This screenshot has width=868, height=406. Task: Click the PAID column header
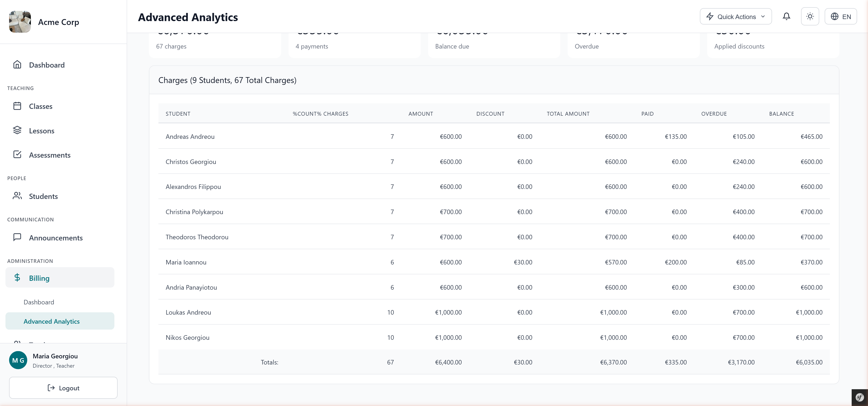point(647,114)
